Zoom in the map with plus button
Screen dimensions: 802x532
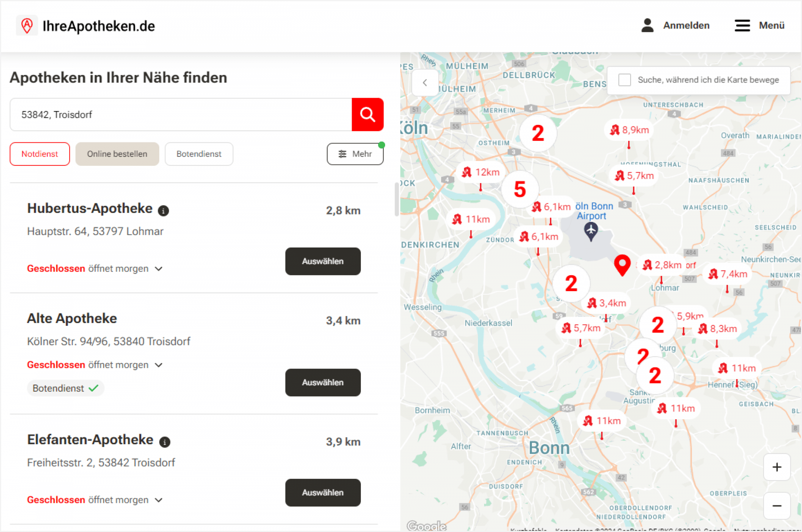pyautogui.click(x=777, y=467)
